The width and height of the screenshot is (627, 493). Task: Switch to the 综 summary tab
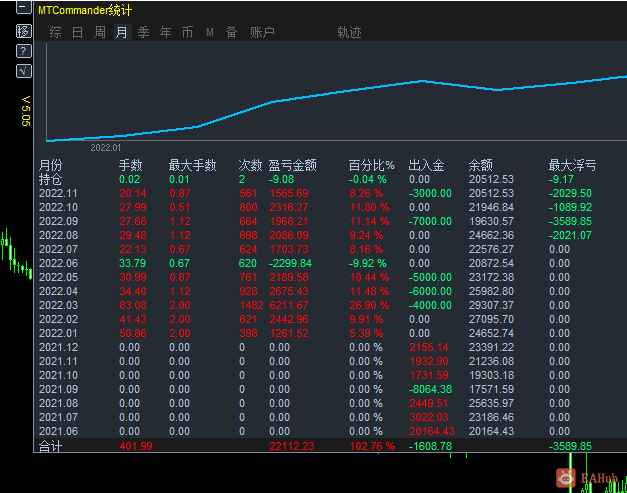pyautogui.click(x=55, y=32)
